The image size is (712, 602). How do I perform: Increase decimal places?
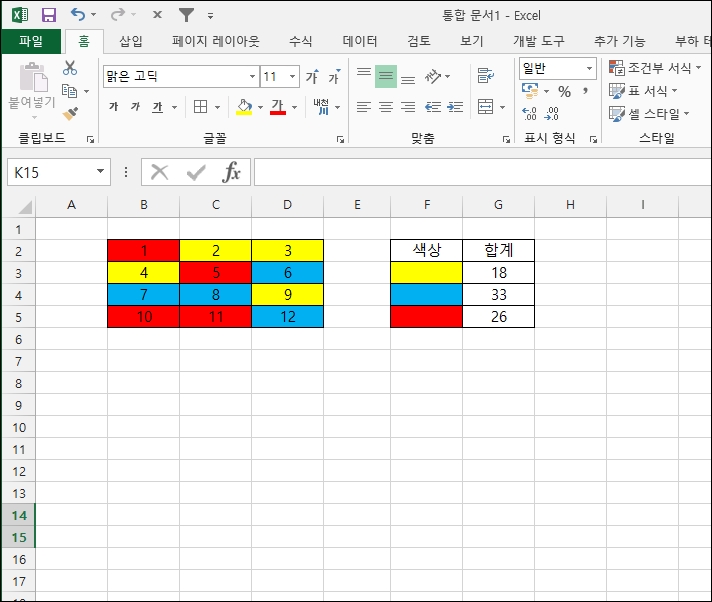tap(529, 113)
